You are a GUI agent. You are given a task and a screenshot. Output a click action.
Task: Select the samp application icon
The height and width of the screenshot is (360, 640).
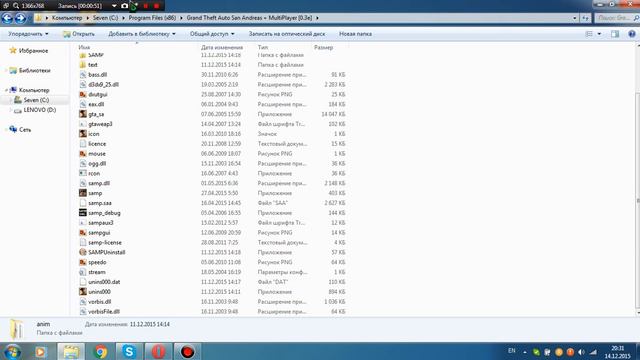pos(83,193)
